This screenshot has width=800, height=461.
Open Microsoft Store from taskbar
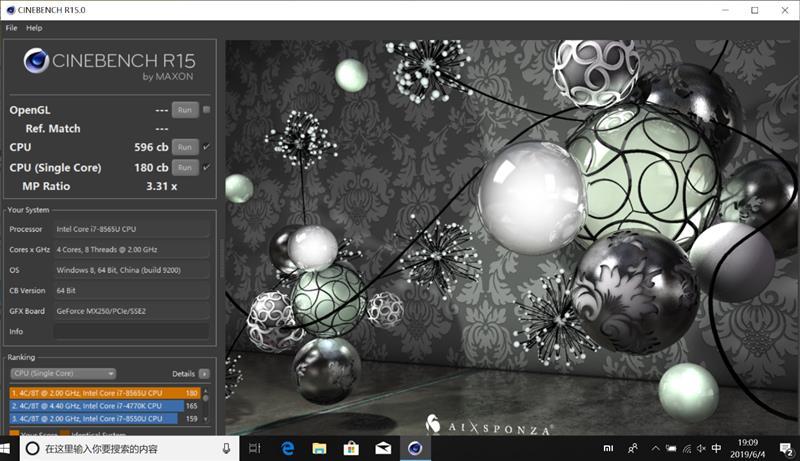pyautogui.click(x=351, y=448)
